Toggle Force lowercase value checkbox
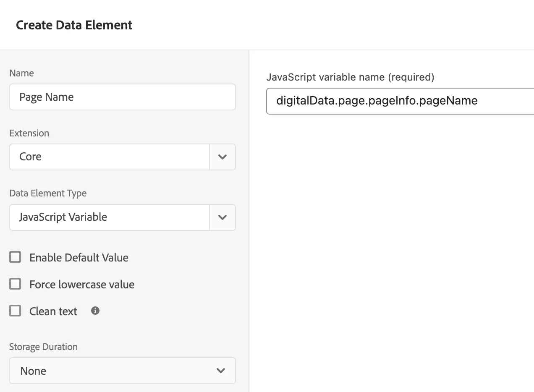The image size is (534, 392). pyautogui.click(x=15, y=284)
